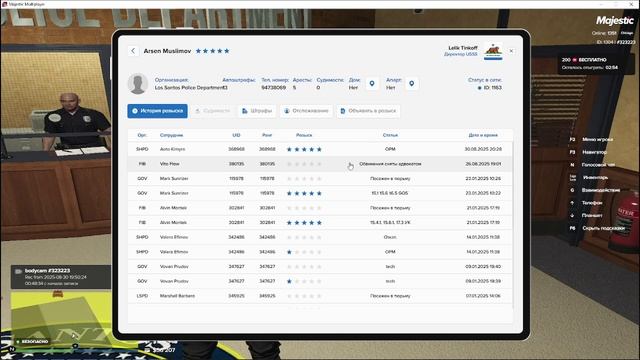Select the Mark Sunrizer row at 23.01.2025 10:22

[320, 193]
